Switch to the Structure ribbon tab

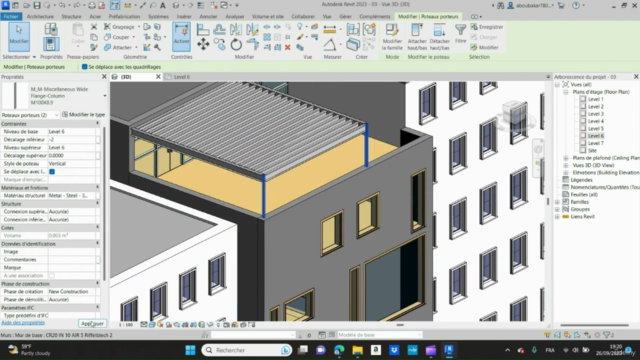click(x=71, y=16)
